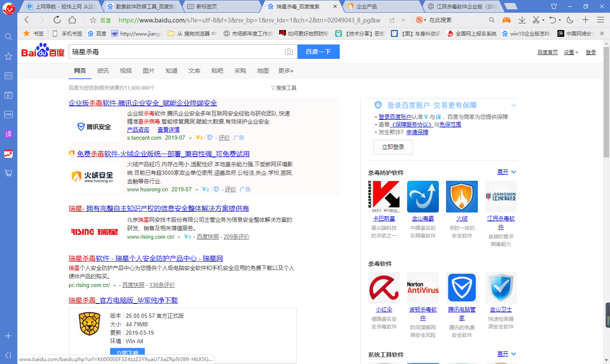Click the 登录 link at top right
The width and height of the screenshot is (610, 364).
click(x=591, y=52)
